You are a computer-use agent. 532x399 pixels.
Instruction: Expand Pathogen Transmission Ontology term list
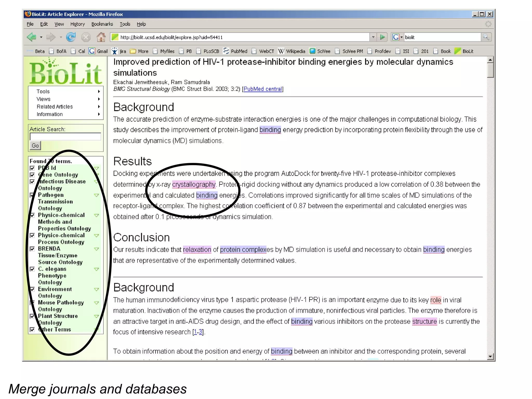pos(96,195)
